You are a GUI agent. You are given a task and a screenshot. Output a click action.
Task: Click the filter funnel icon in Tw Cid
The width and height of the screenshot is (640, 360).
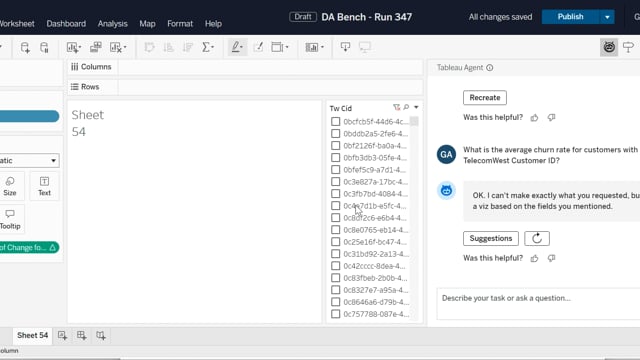click(x=396, y=107)
